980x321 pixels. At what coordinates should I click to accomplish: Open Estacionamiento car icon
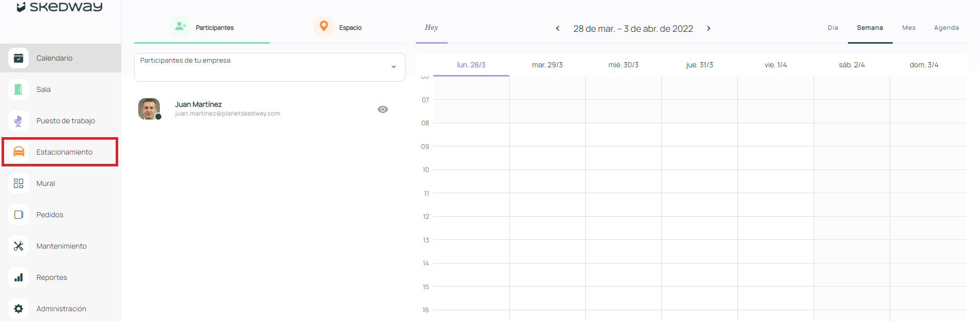(x=19, y=152)
